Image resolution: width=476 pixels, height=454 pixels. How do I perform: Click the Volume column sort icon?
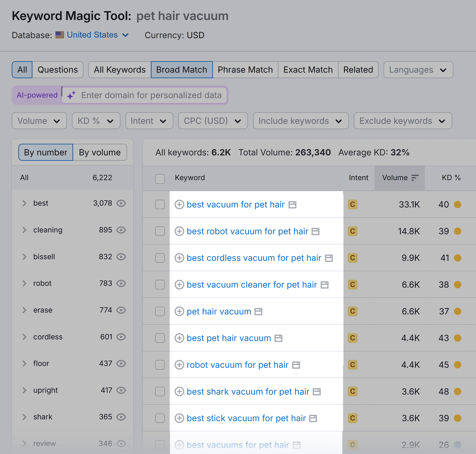[x=415, y=177]
